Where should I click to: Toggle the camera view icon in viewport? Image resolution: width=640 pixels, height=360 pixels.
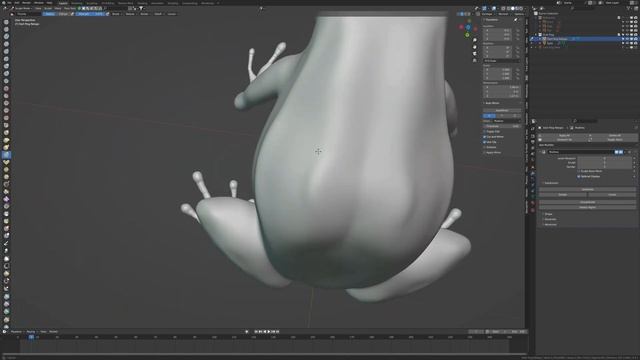(475, 53)
